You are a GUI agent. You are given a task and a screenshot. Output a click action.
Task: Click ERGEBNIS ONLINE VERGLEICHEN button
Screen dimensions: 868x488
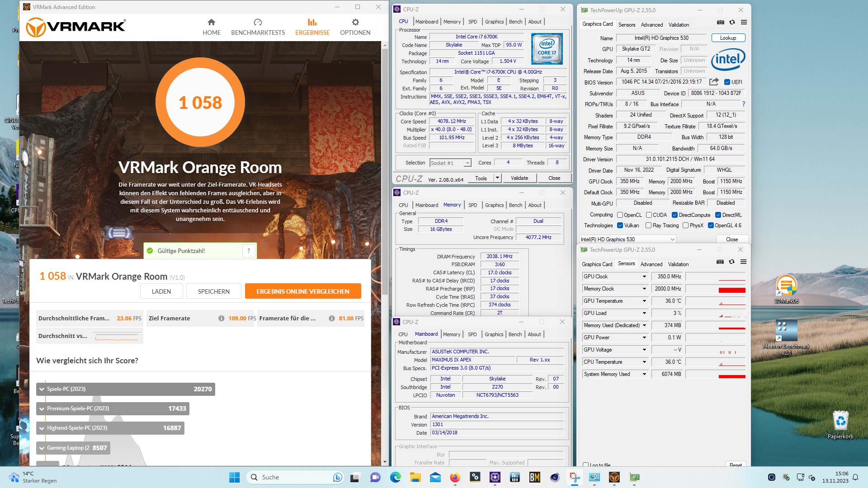click(303, 291)
